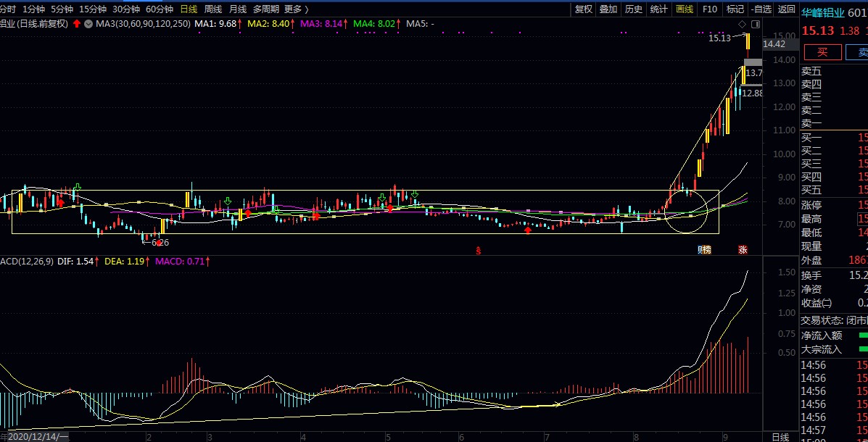Click the diamond marker icon above the chart
The height and width of the screenshot is (442, 868).
click(743, 24)
